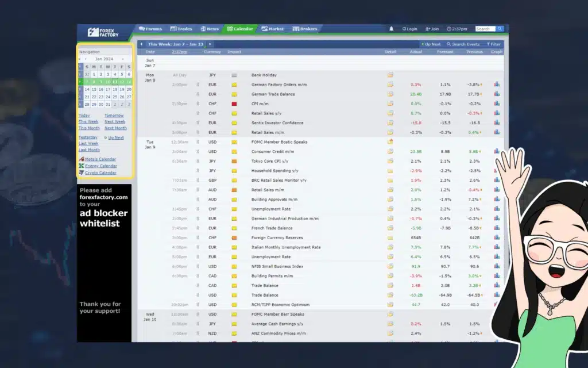Screen dimensions: 588x368
Task: Open the notifications bell
Action: coord(391,29)
